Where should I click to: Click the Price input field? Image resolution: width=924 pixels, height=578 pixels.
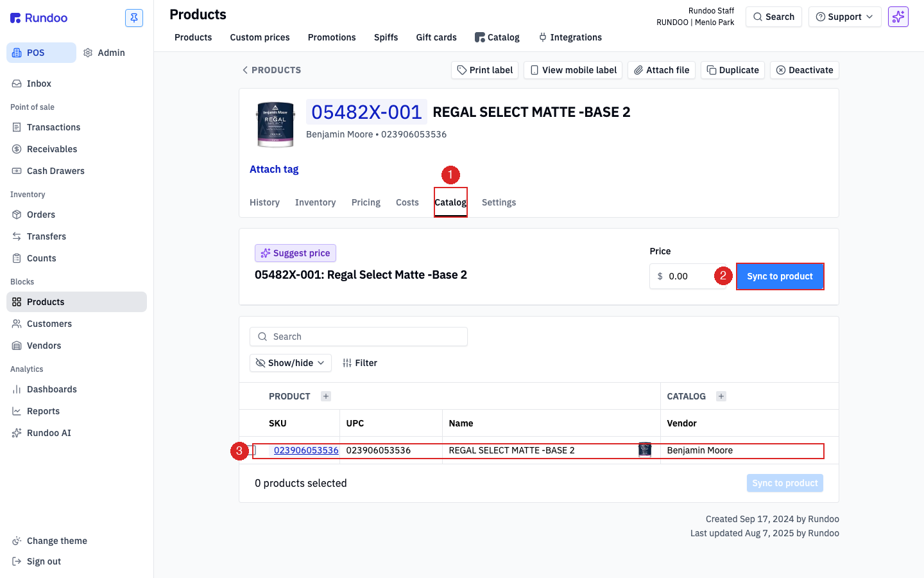click(688, 276)
